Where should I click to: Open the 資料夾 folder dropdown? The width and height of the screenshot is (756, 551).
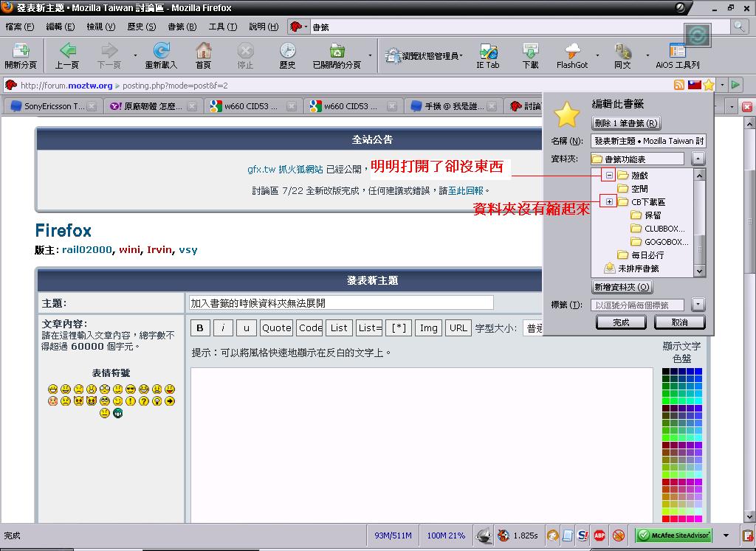698,159
